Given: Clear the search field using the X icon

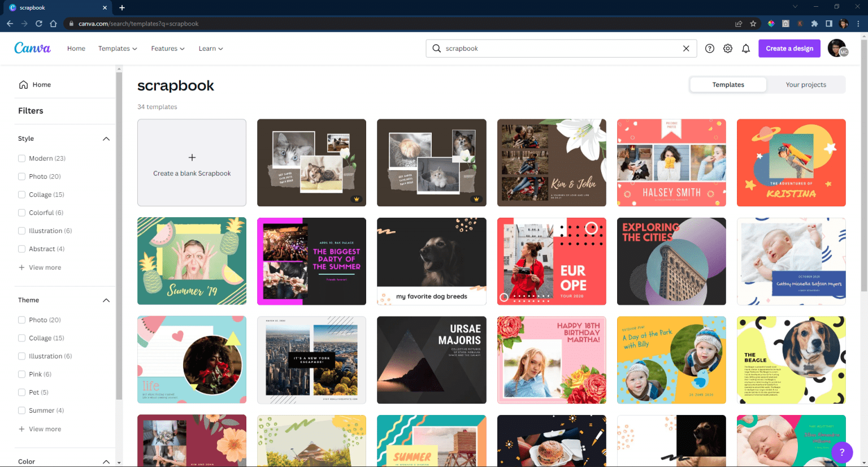Looking at the screenshot, I should (686, 48).
